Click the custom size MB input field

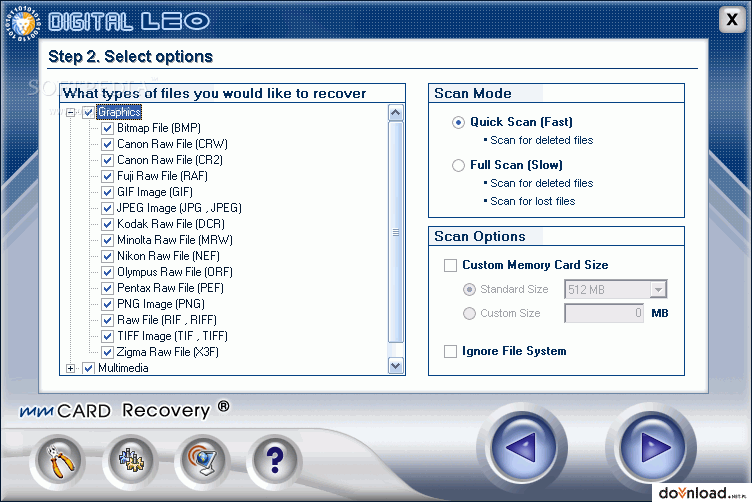604,313
